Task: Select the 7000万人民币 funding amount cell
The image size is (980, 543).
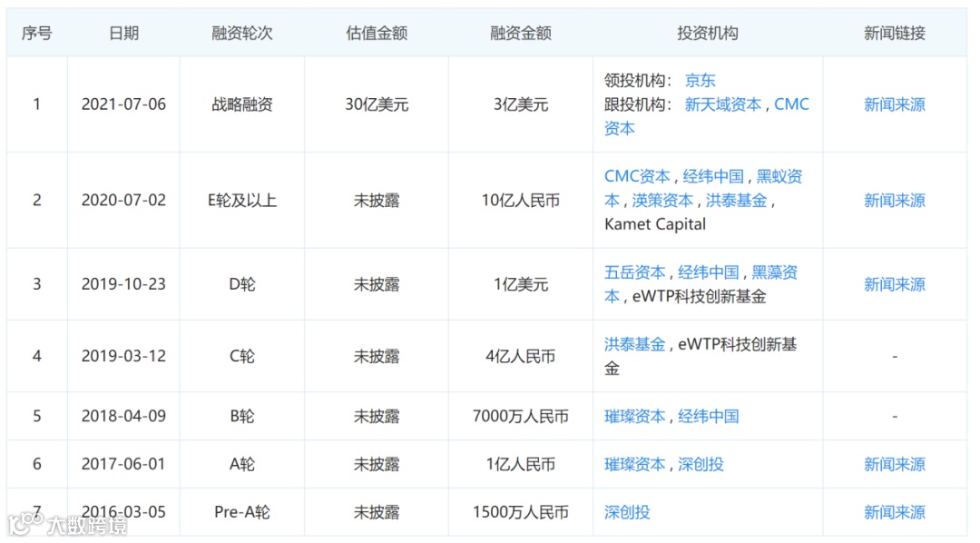Action: (x=521, y=416)
